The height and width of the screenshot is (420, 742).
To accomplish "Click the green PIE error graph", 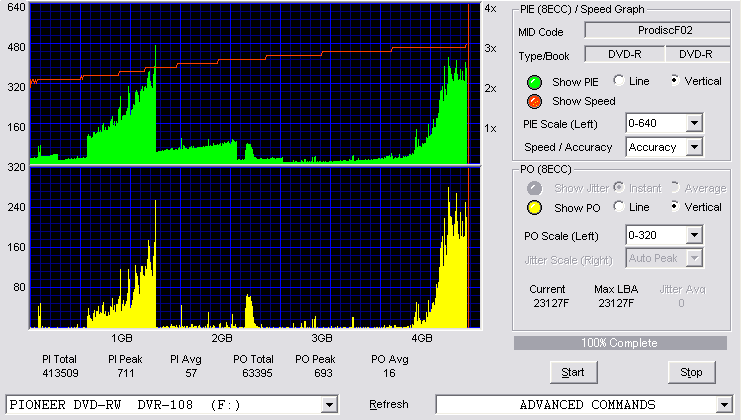I will tap(255, 84).
